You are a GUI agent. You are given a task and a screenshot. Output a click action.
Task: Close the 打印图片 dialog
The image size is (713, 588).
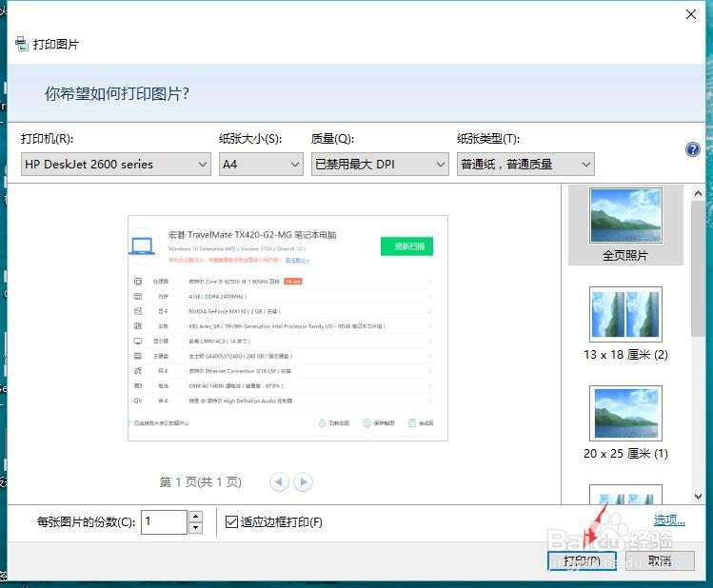(691, 14)
